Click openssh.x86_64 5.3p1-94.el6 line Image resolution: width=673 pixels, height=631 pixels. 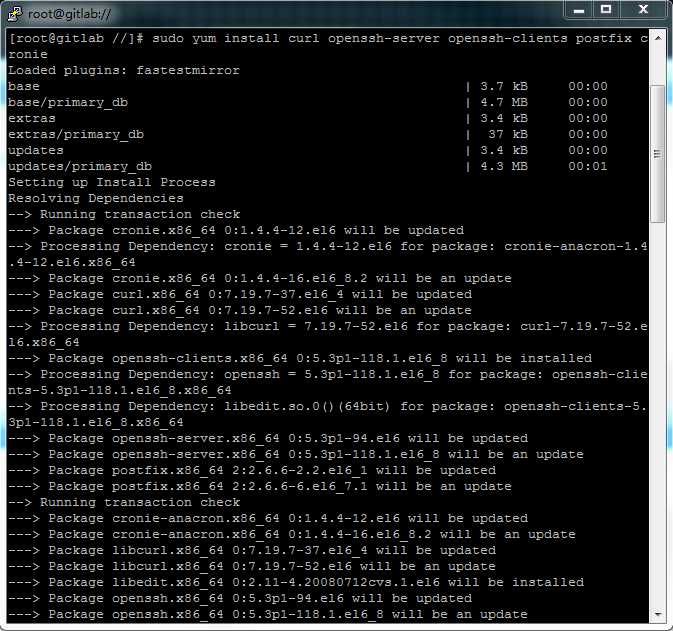click(240, 598)
